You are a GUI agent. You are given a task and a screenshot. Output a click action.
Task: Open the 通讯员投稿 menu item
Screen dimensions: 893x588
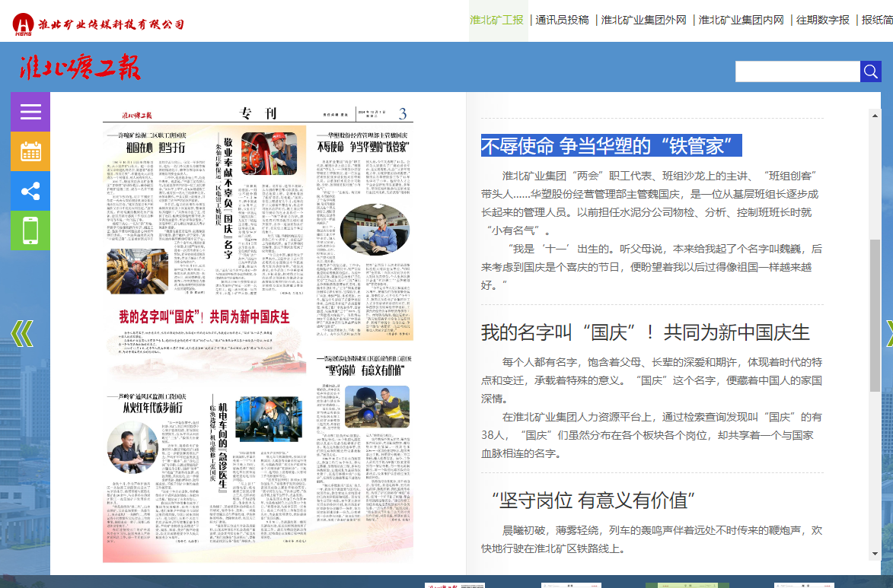(x=562, y=20)
